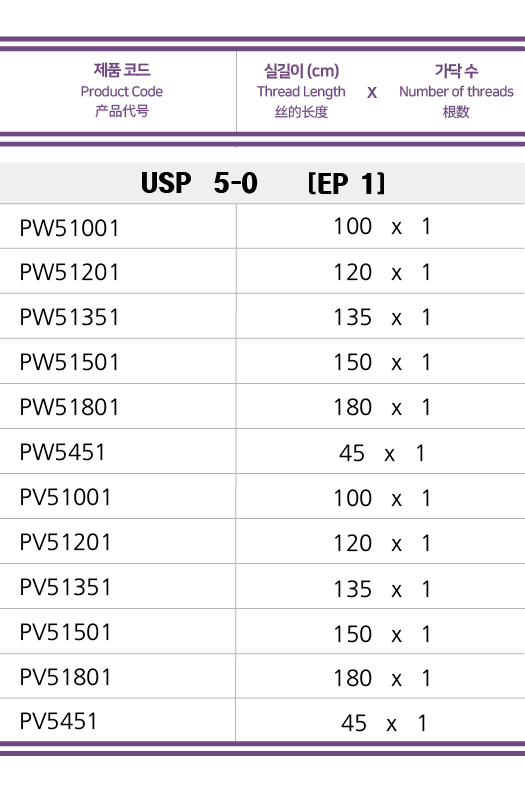
Task: Click the Thread Length column header
Action: 301,91
